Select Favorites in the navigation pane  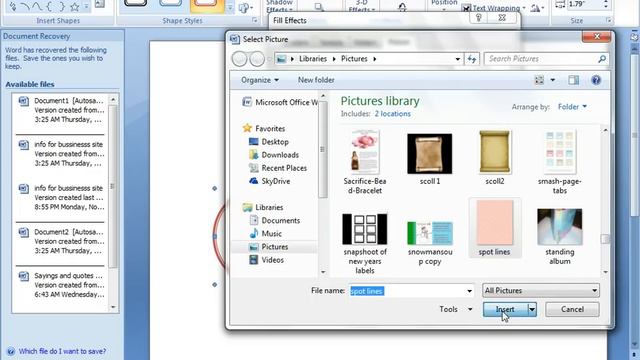coord(264,128)
